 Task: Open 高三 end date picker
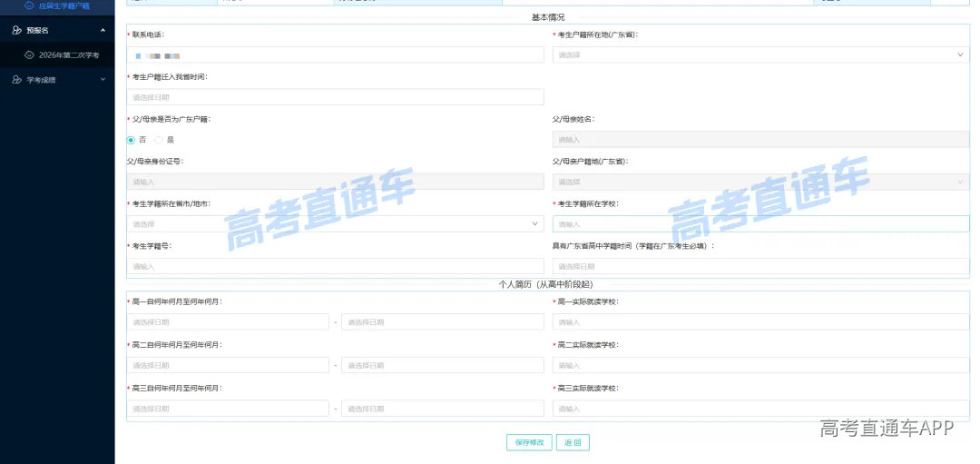tap(443, 409)
